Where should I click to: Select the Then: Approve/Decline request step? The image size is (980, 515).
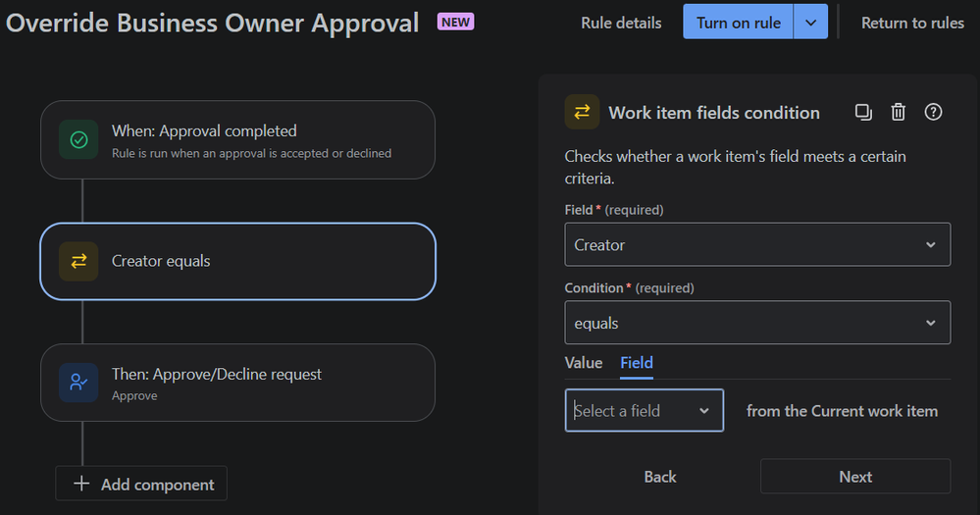[237, 383]
